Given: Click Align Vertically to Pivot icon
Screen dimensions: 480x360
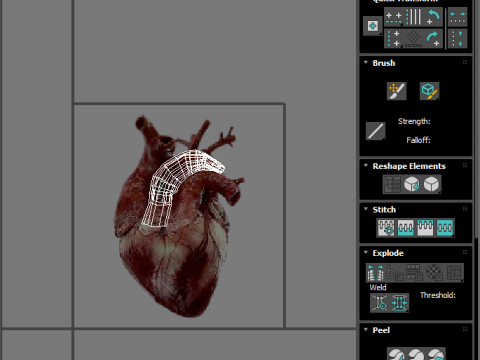Looking at the screenshot, I should click(x=394, y=39).
